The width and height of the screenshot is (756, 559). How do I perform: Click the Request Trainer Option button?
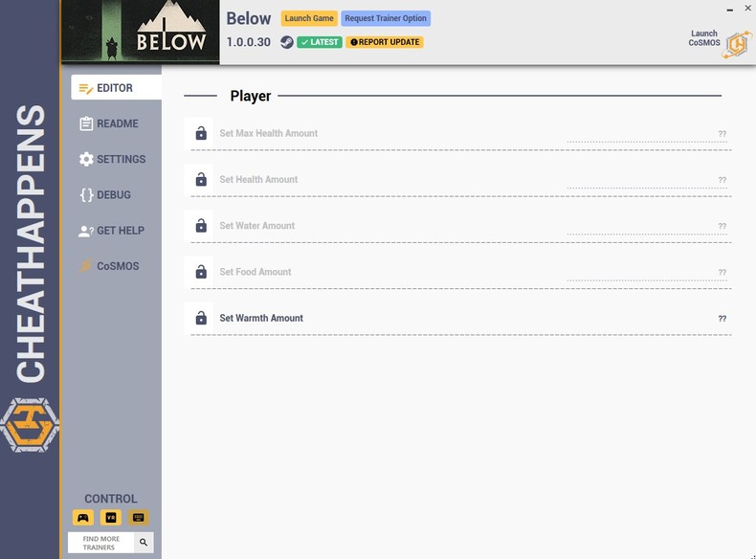click(386, 18)
